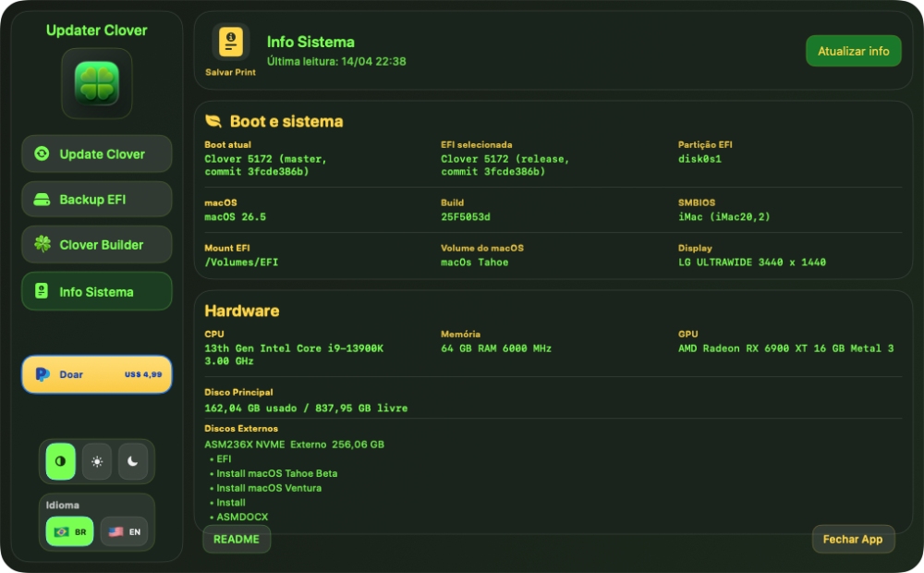Viewport: 924px width, 573px height.
Task: Click the clover leaf icon beside Clover Builder
Action: (43, 243)
